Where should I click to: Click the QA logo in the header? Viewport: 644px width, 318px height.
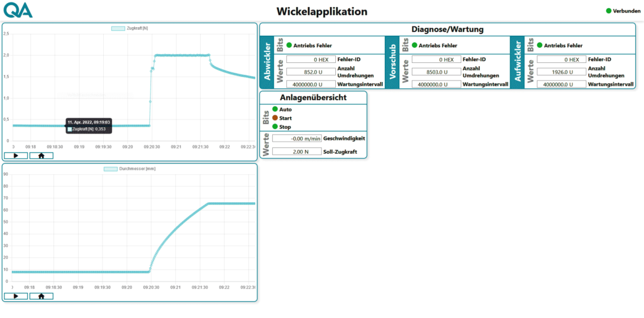(18, 10)
